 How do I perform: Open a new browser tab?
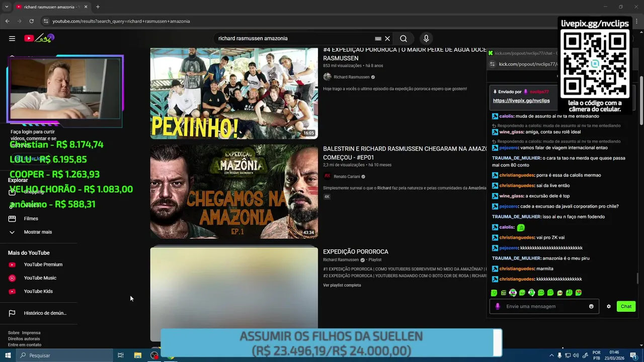tap(98, 7)
